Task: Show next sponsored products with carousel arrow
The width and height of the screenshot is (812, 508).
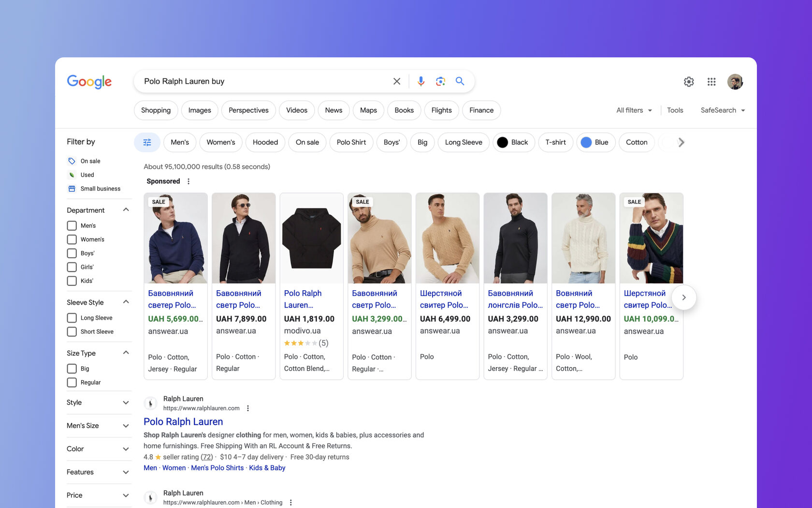Action: click(x=683, y=298)
